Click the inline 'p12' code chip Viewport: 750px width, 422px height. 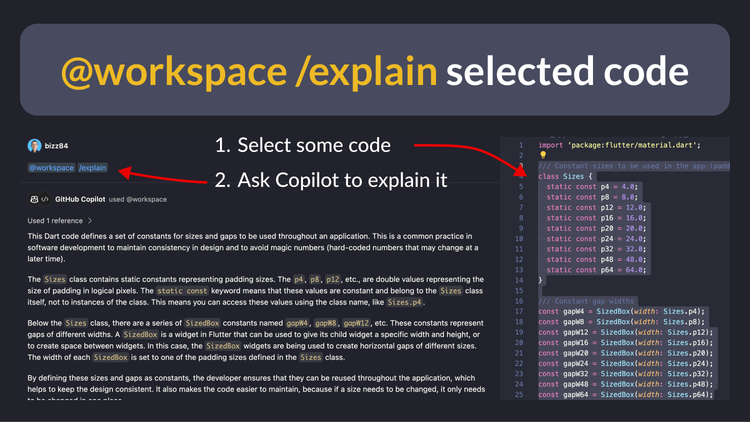pyautogui.click(x=332, y=279)
